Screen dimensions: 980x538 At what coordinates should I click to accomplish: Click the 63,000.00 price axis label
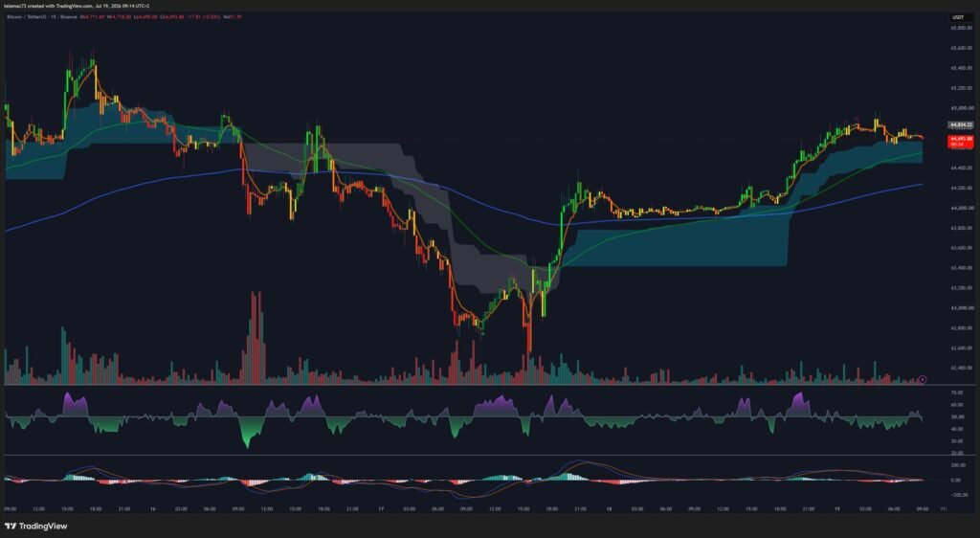(x=961, y=307)
